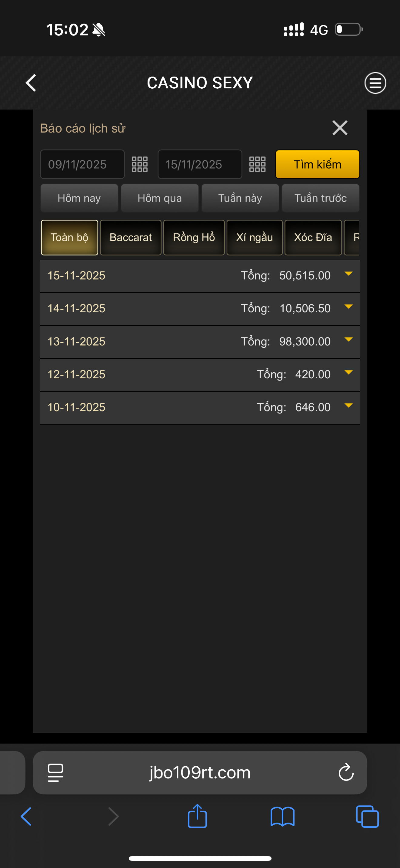The width and height of the screenshot is (400, 868).
Task: Tap the start date field 09/11/2025
Action: [82, 164]
